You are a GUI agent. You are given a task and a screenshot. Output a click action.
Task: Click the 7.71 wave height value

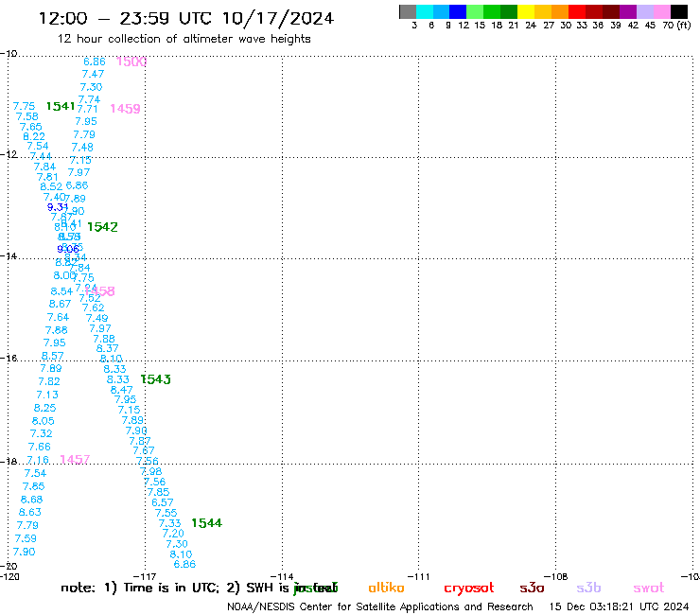(x=87, y=109)
